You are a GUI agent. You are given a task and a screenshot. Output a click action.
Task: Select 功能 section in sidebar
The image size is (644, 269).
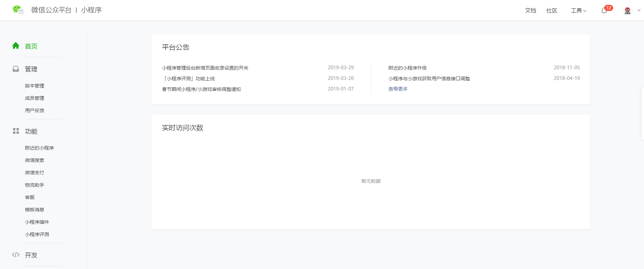click(31, 131)
